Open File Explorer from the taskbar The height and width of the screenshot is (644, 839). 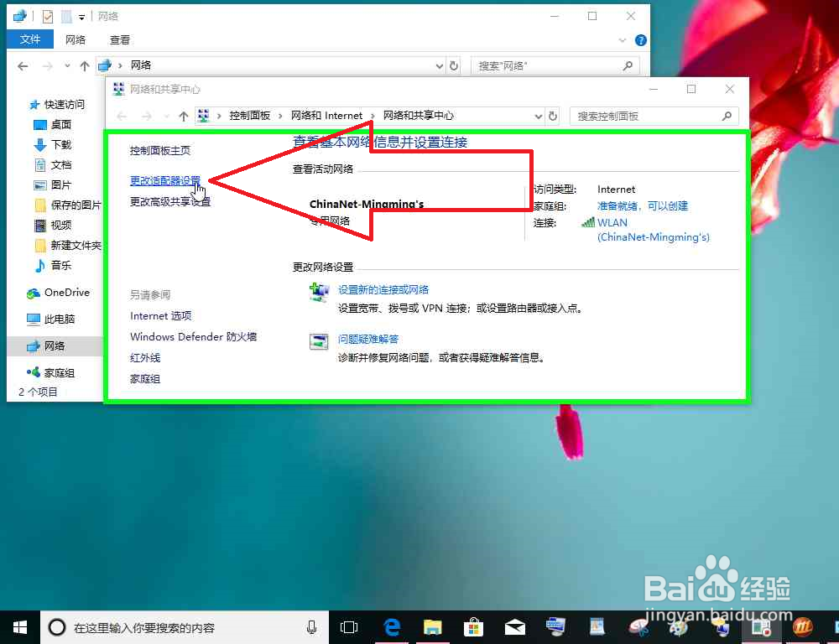[x=432, y=626]
